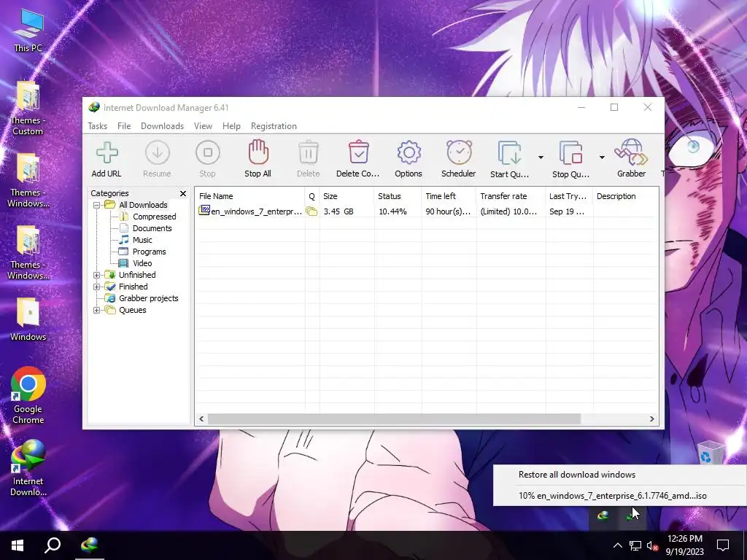
Task: Click the Stop toolbar icon
Action: (x=208, y=153)
